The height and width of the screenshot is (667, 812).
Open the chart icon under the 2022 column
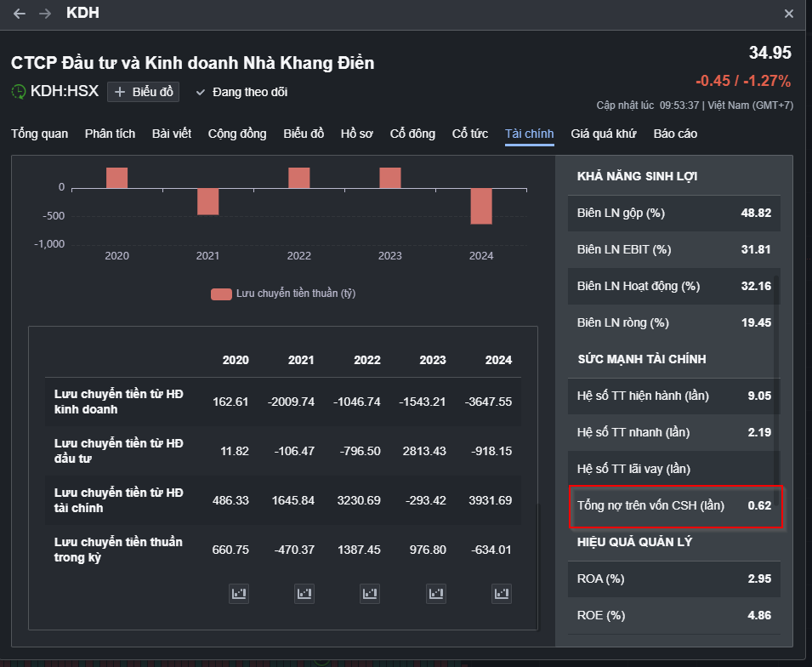click(369, 594)
